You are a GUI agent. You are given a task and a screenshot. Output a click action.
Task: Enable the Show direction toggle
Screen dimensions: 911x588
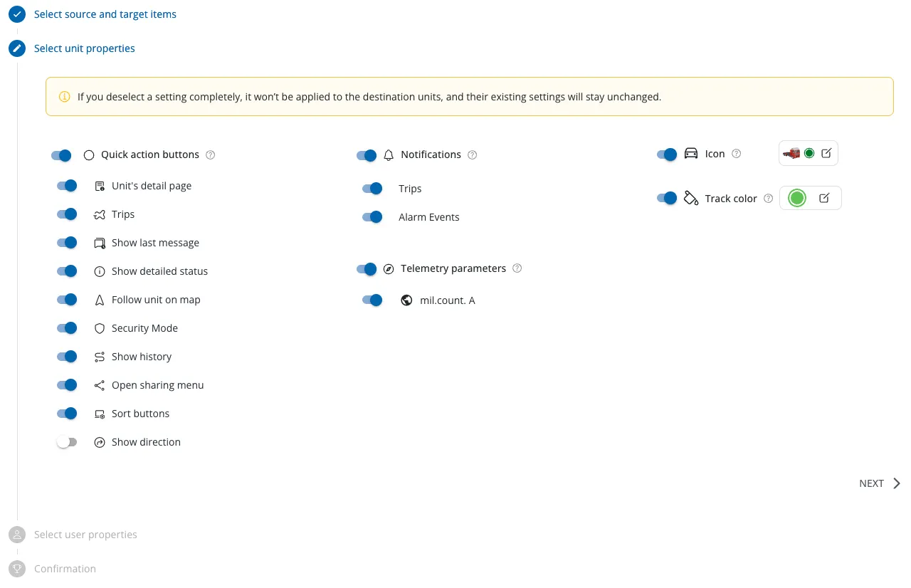click(x=67, y=442)
